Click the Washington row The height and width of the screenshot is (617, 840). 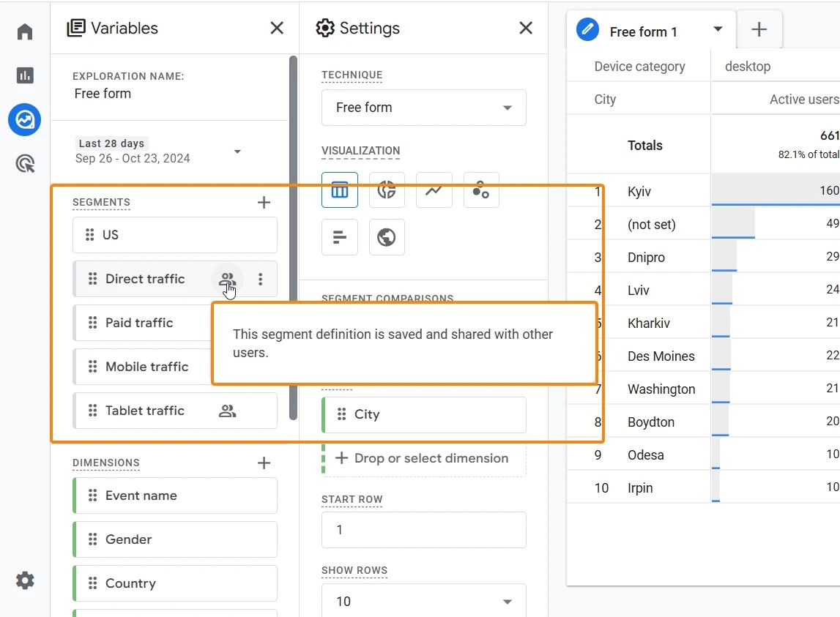click(703, 389)
